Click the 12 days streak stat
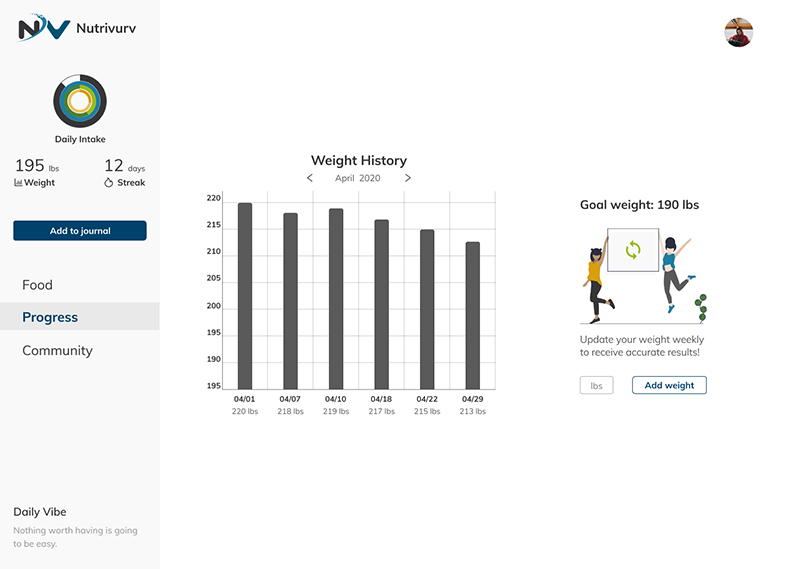 coord(124,165)
